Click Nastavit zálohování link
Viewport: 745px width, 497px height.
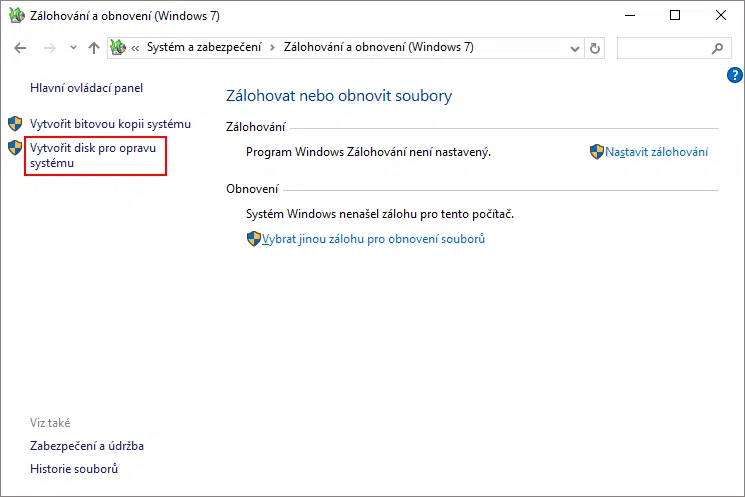click(657, 152)
